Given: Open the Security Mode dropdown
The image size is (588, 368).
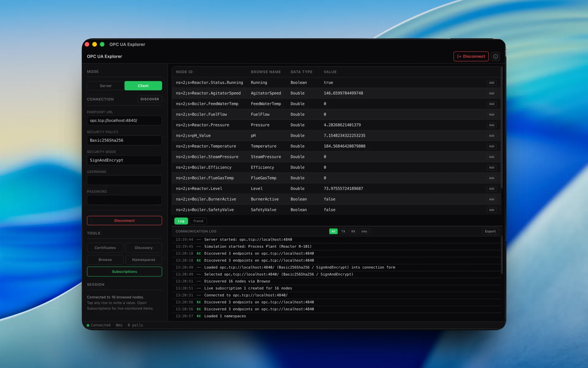Looking at the screenshot, I should [x=124, y=160].
